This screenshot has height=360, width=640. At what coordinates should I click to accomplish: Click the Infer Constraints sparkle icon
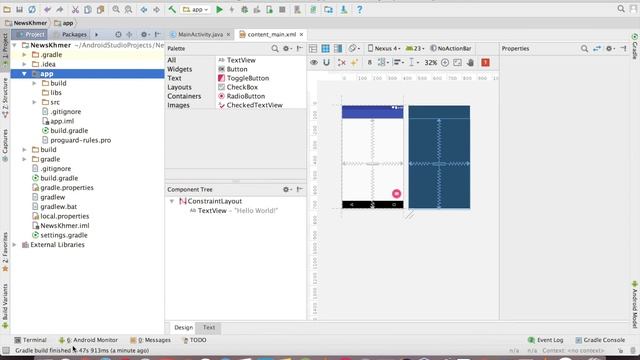pos(354,62)
